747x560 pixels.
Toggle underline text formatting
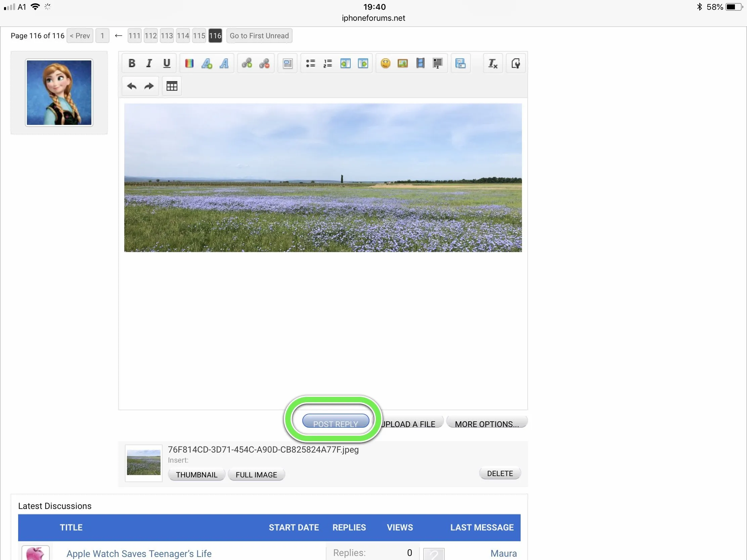167,63
